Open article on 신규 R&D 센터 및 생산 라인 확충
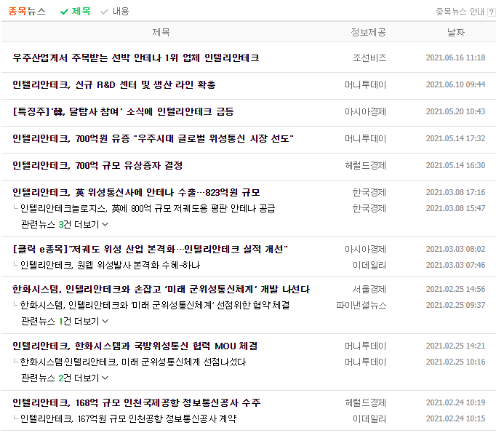 click(114, 85)
